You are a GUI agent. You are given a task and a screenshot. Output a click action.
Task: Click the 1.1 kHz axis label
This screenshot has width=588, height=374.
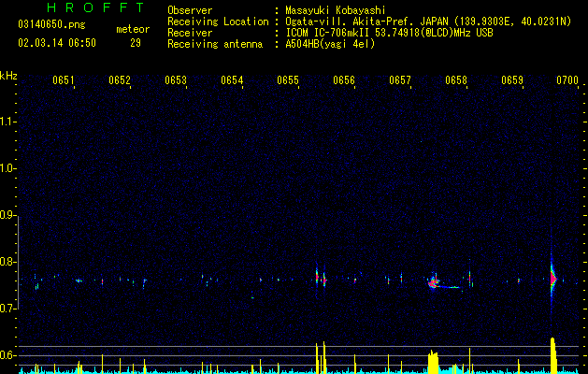7,122
